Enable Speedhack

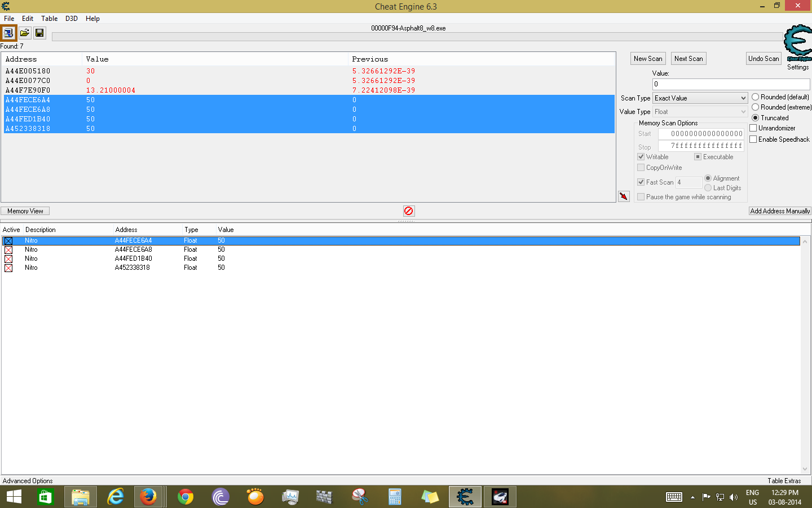click(x=753, y=139)
